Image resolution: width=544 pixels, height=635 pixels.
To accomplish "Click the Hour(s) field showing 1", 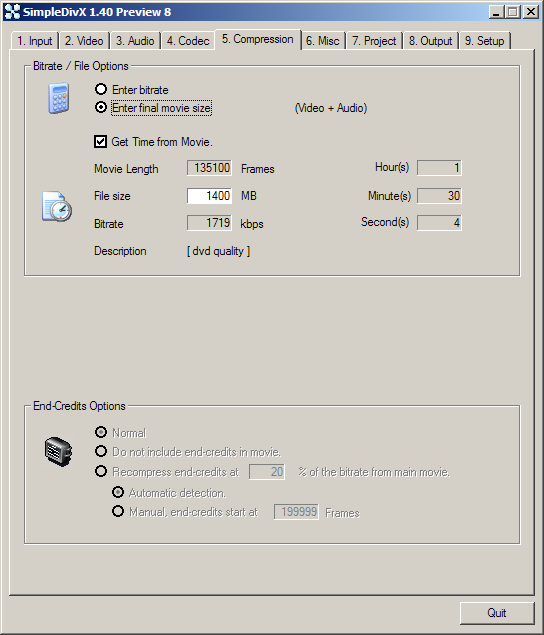I will click(439, 168).
